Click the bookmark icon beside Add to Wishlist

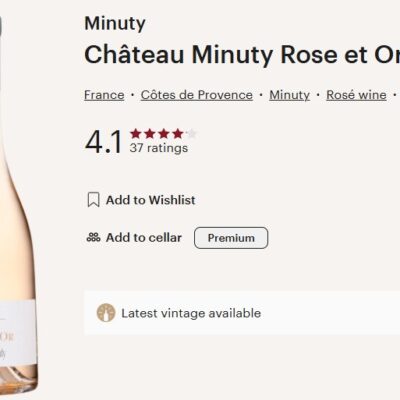[x=93, y=200]
